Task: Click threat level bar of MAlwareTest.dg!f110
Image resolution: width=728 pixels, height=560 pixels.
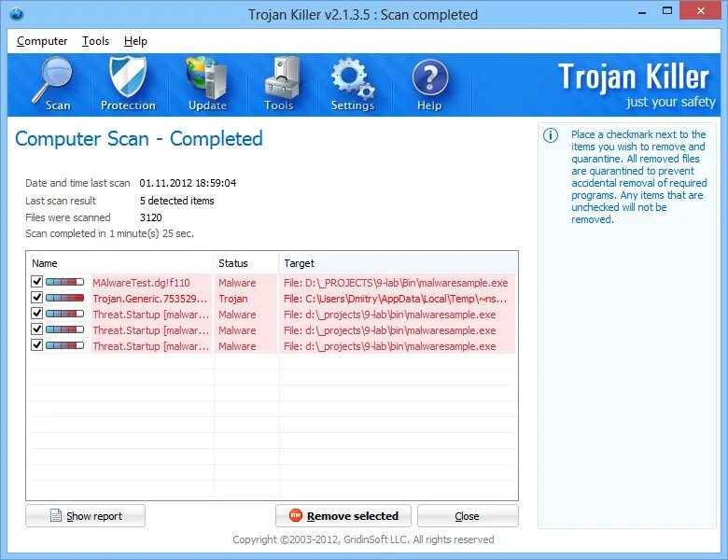Action: [65, 282]
